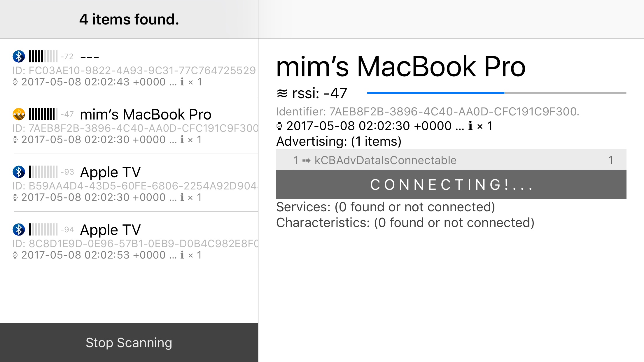This screenshot has height=362, width=644.
Task: Click the wave icon next to rssi: -47
Action: 282,94
